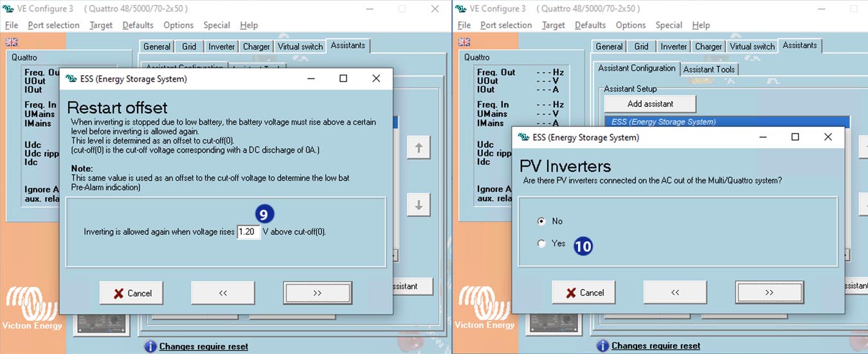The image size is (868, 354).
Task: Close the Restart offset ESS dialog
Action: click(x=376, y=79)
